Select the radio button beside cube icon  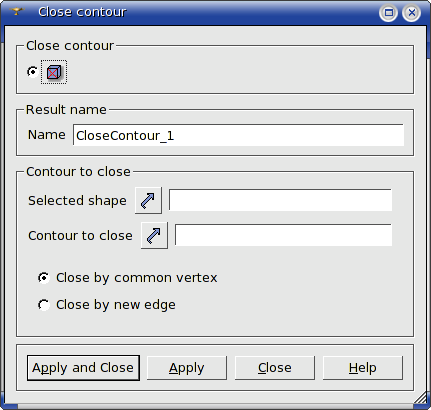32,72
